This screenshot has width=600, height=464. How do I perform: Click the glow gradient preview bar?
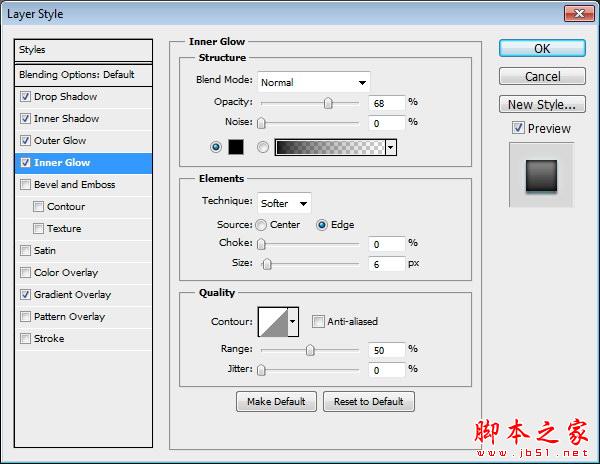tap(330, 147)
